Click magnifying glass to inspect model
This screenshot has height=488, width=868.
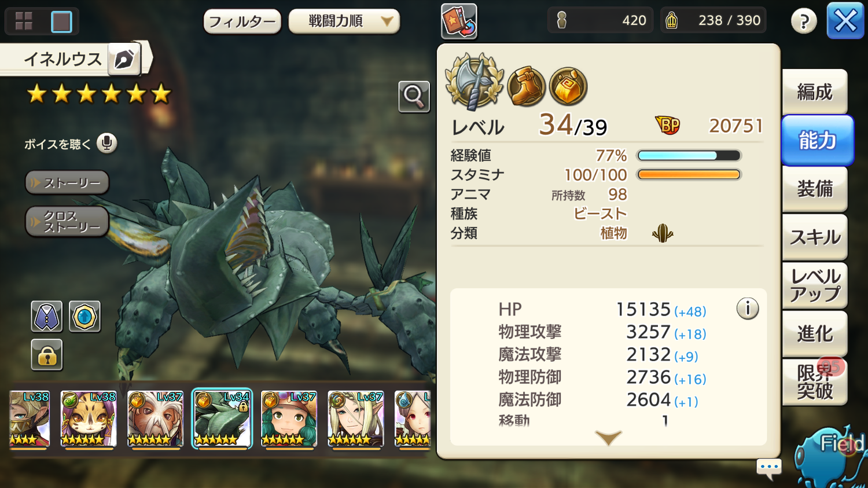[414, 97]
